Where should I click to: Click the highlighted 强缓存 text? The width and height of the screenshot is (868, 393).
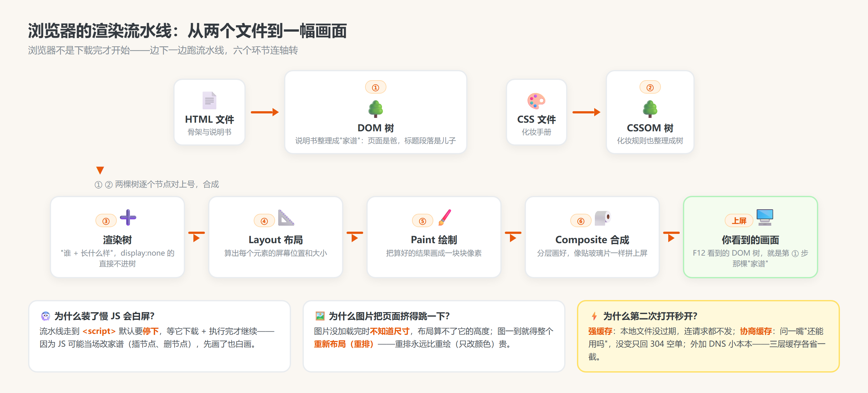600,331
